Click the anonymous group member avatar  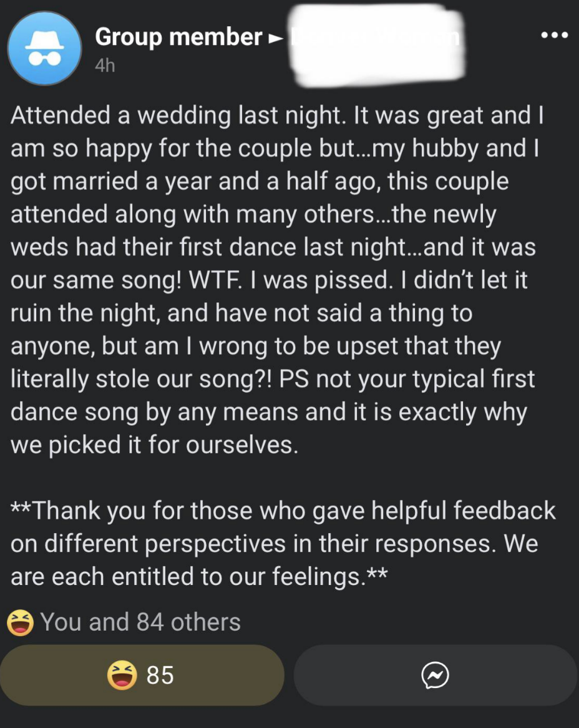pyautogui.click(x=44, y=48)
